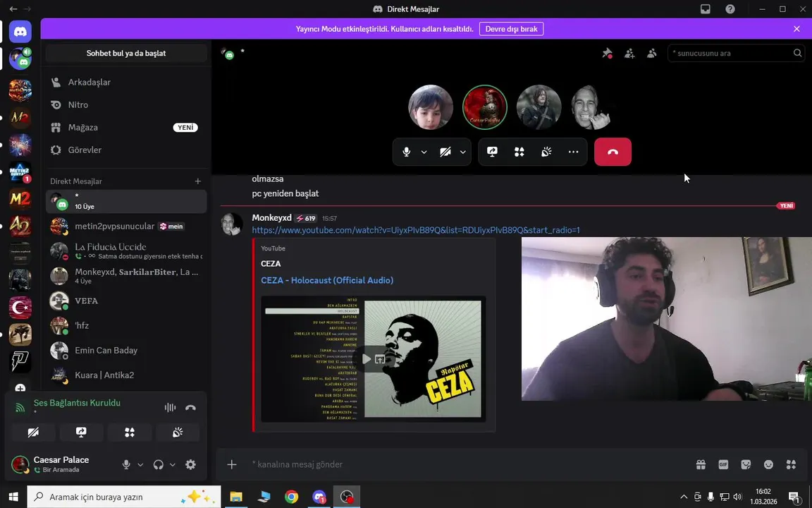Open the Inbox icon in title bar
Viewport: 812px width, 508px height.
(706, 8)
